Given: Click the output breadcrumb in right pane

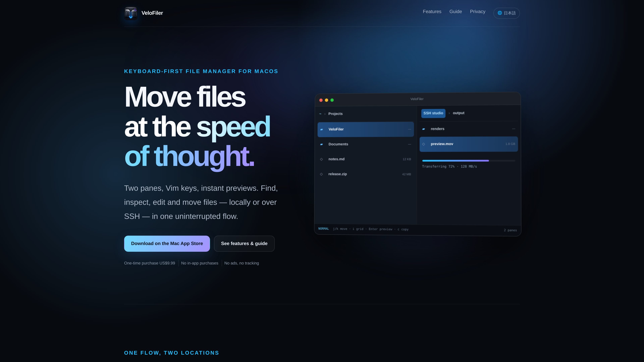Looking at the screenshot, I should 459,113.
